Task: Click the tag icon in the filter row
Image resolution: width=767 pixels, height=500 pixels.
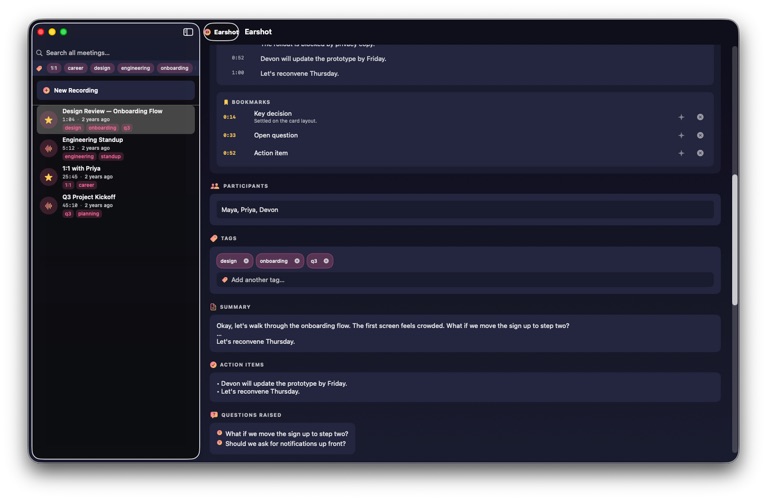Action: point(39,68)
